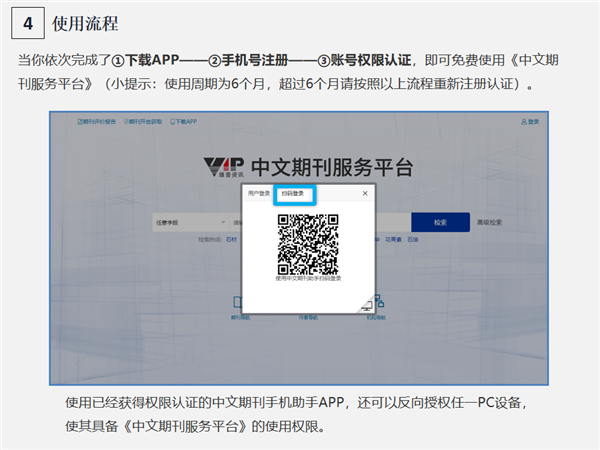600x450 pixels.
Task: Click the bold text ①下载APP
Action: [x=145, y=60]
